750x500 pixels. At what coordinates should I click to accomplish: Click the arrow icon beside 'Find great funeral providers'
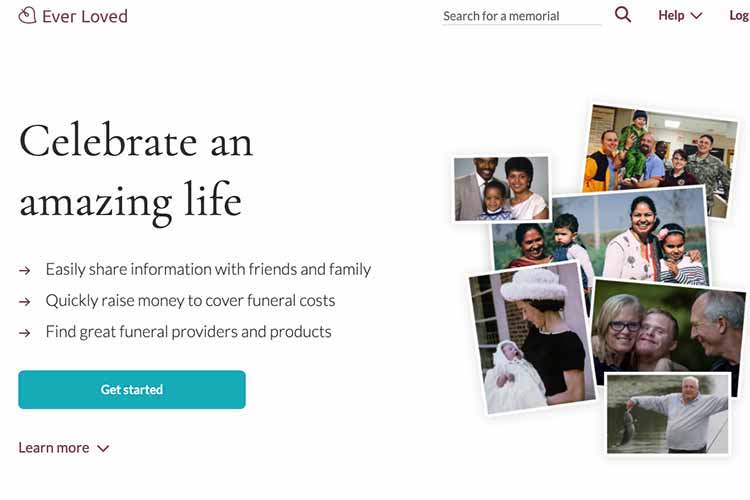(24, 333)
